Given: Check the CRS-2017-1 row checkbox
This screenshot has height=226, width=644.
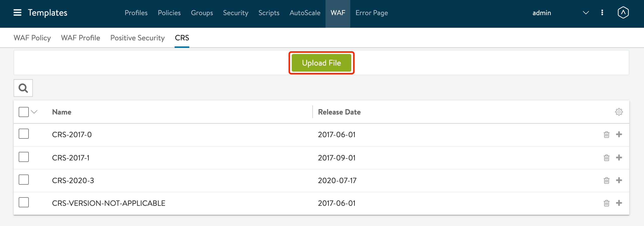Looking at the screenshot, I should [x=24, y=157].
